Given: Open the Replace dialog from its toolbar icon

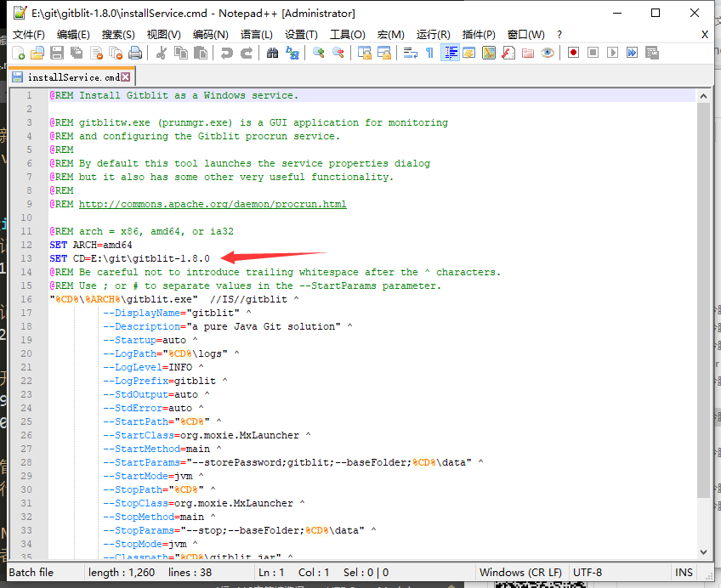Looking at the screenshot, I should (x=292, y=53).
